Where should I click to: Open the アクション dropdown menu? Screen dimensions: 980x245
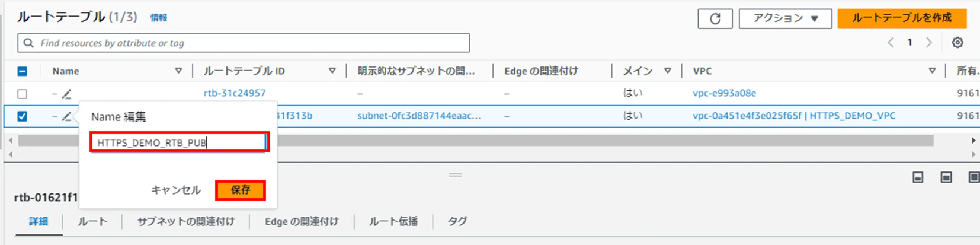[x=785, y=18]
